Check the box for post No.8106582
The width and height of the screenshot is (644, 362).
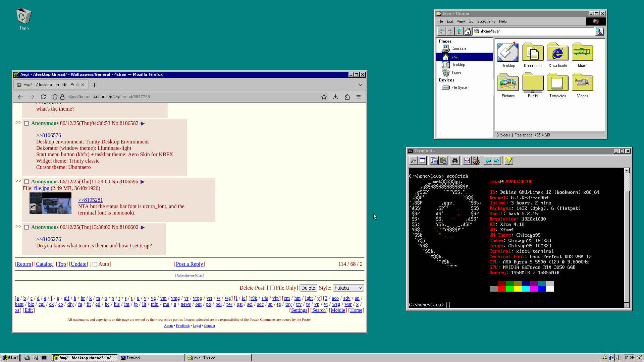point(26,123)
